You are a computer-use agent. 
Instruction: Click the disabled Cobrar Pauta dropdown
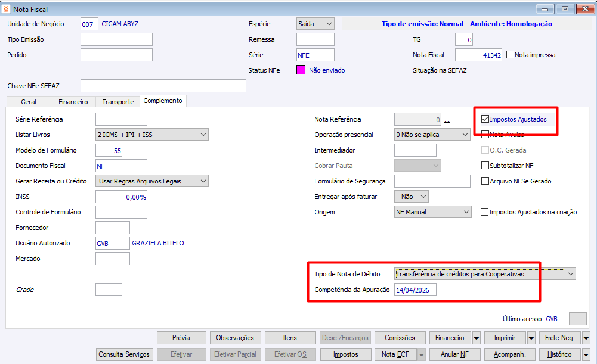click(x=417, y=166)
